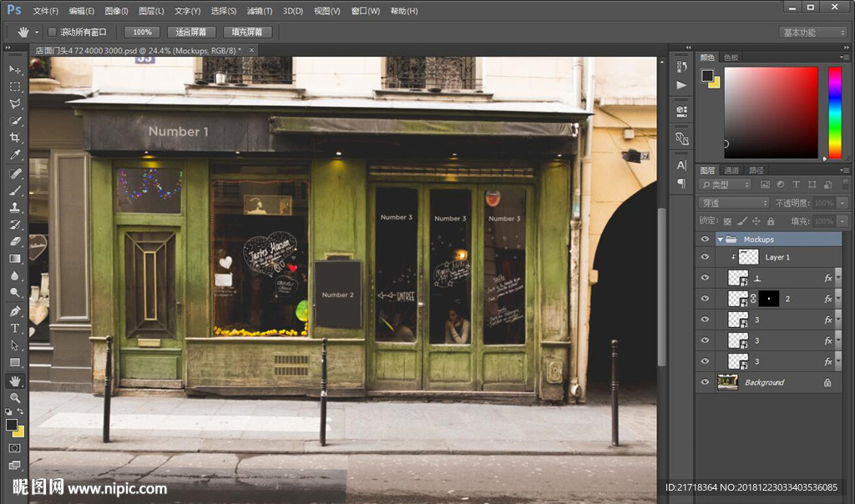Image resolution: width=855 pixels, height=504 pixels.
Task: Open the layer blend mode dropdown
Action: click(x=734, y=203)
